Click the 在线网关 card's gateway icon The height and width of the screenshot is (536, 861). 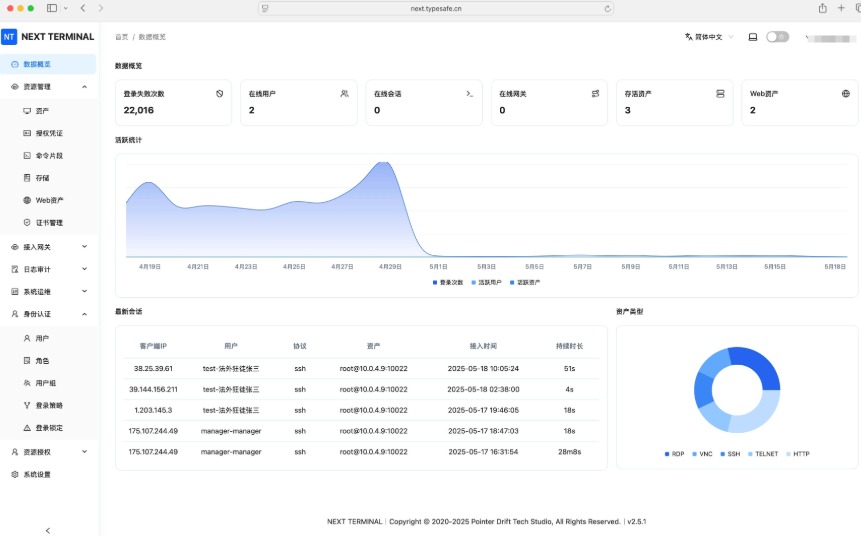(595, 94)
